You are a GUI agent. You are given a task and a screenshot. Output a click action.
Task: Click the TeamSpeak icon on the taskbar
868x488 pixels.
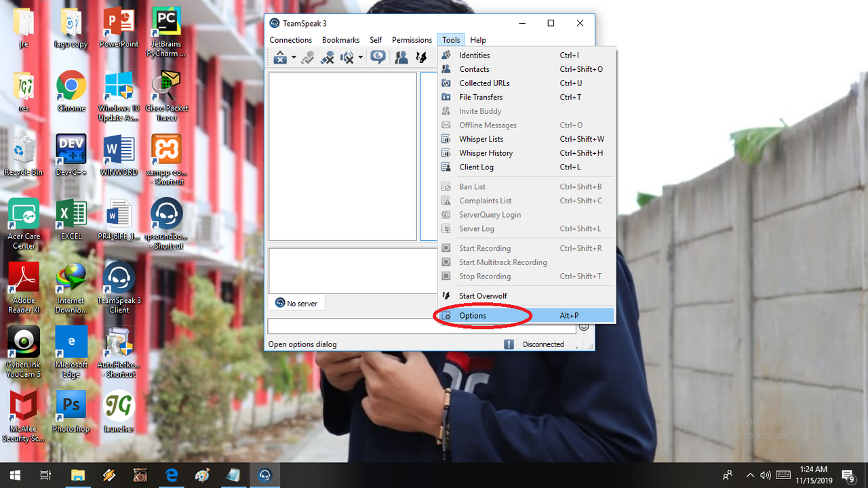tap(265, 475)
